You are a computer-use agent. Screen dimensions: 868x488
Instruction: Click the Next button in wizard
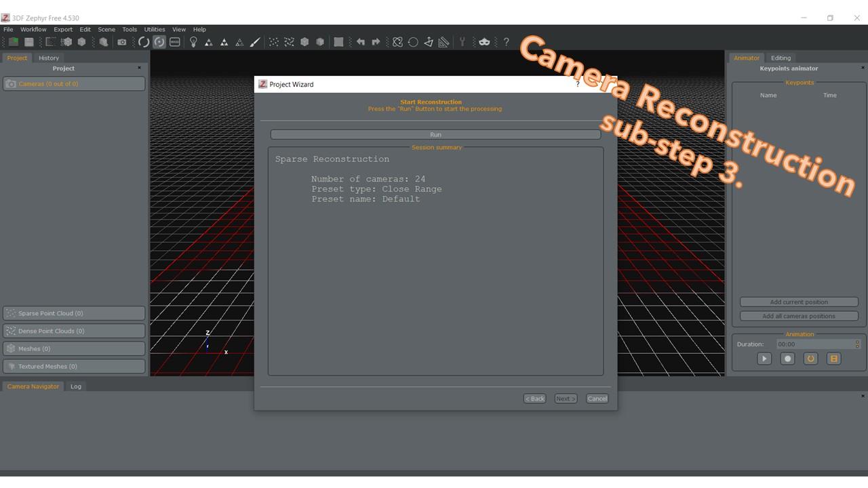click(566, 399)
